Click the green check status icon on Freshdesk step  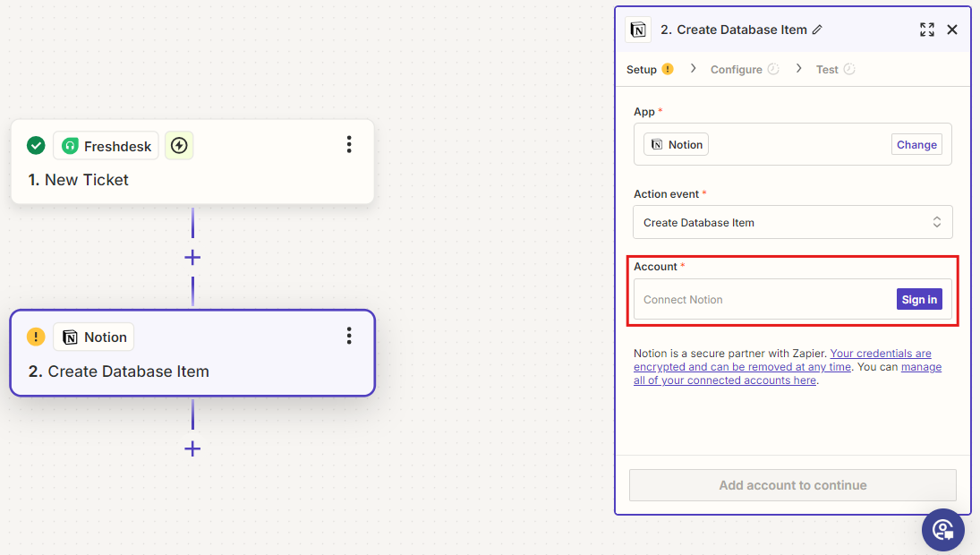coord(37,146)
